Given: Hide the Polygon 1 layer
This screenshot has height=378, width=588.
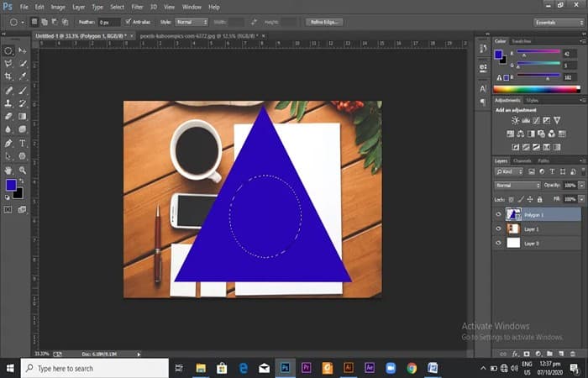Looking at the screenshot, I should coord(498,215).
